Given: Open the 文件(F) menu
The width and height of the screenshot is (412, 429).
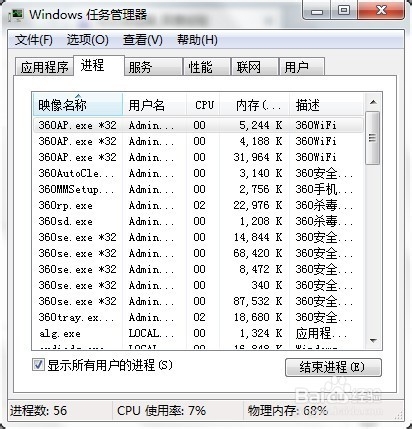Looking at the screenshot, I should pos(34,40).
